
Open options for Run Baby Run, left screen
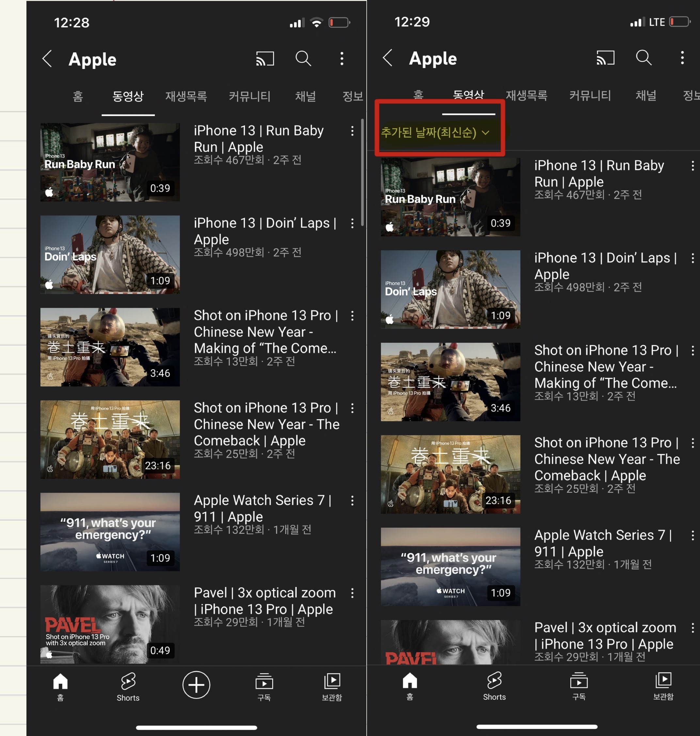[x=352, y=131]
